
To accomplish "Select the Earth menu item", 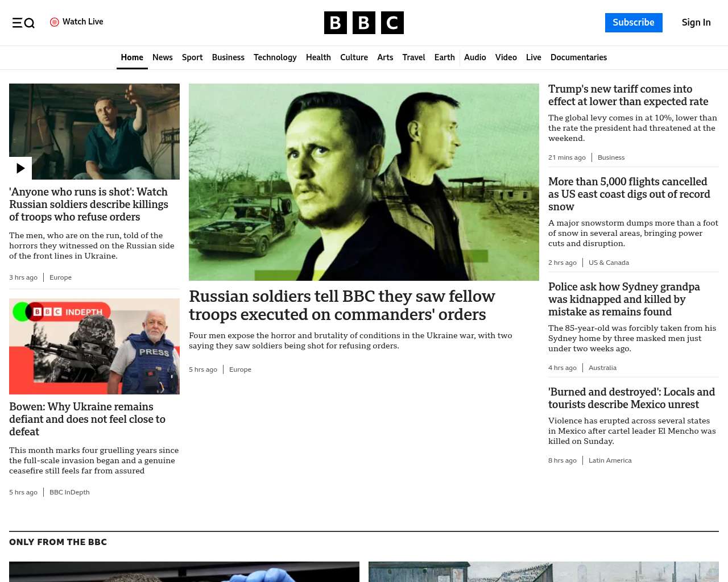I will (444, 57).
